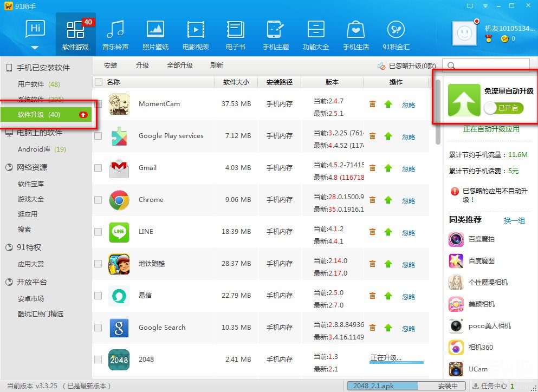Select 软件升级 (40) in sidebar
Screen dimensions: 538x392
coord(46,115)
